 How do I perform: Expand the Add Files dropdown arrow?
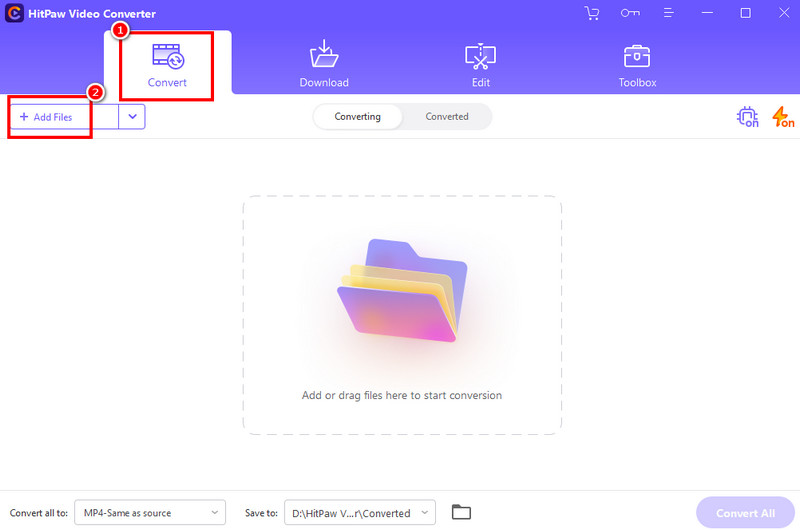tap(132, 117)
